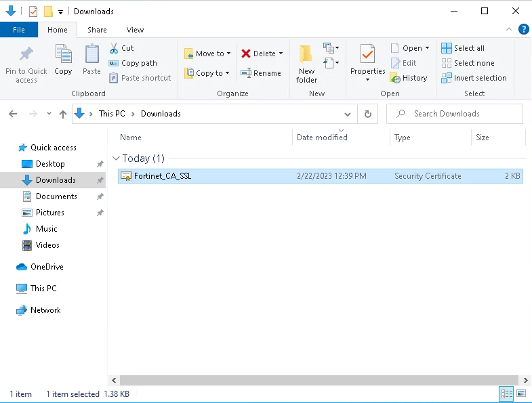Open Properties of selected file

coord(367,60)
